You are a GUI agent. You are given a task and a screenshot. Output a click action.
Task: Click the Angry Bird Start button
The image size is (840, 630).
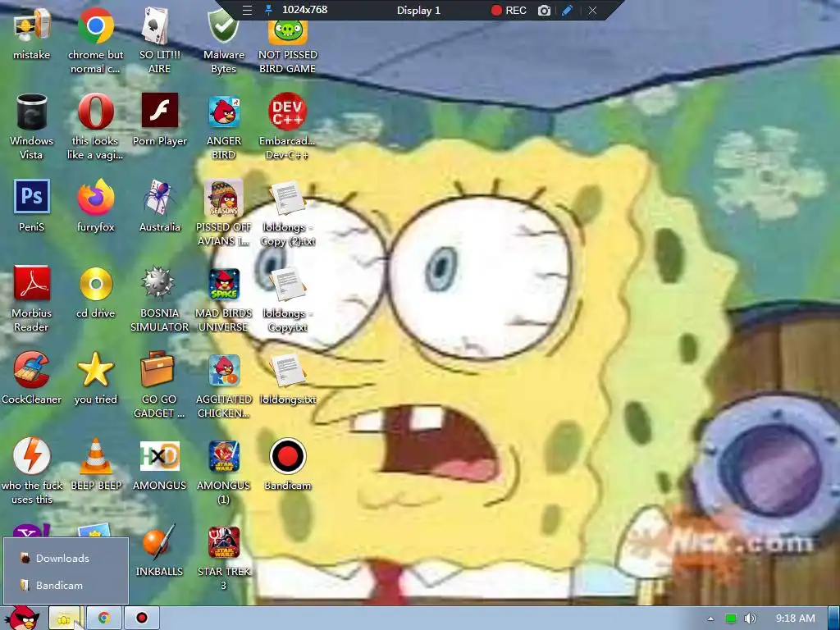click(22, 618)
